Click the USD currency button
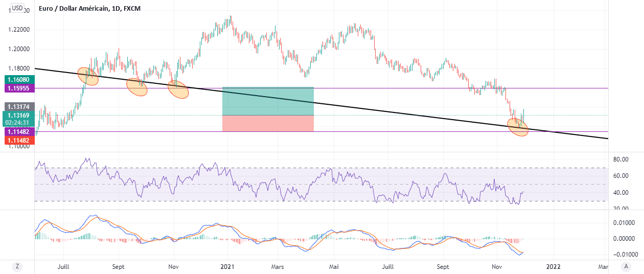644x274 pixels. [x=17, y=8]
